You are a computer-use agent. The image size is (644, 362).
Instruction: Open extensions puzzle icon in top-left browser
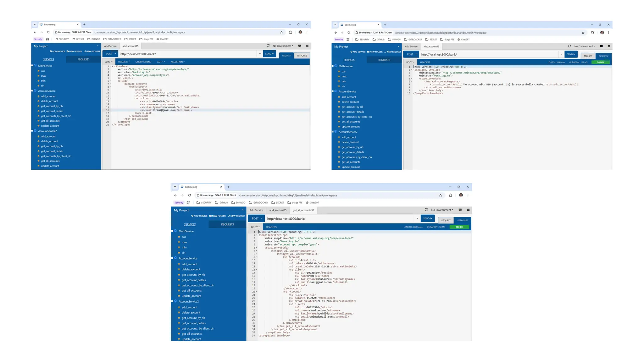coord(291,32)
